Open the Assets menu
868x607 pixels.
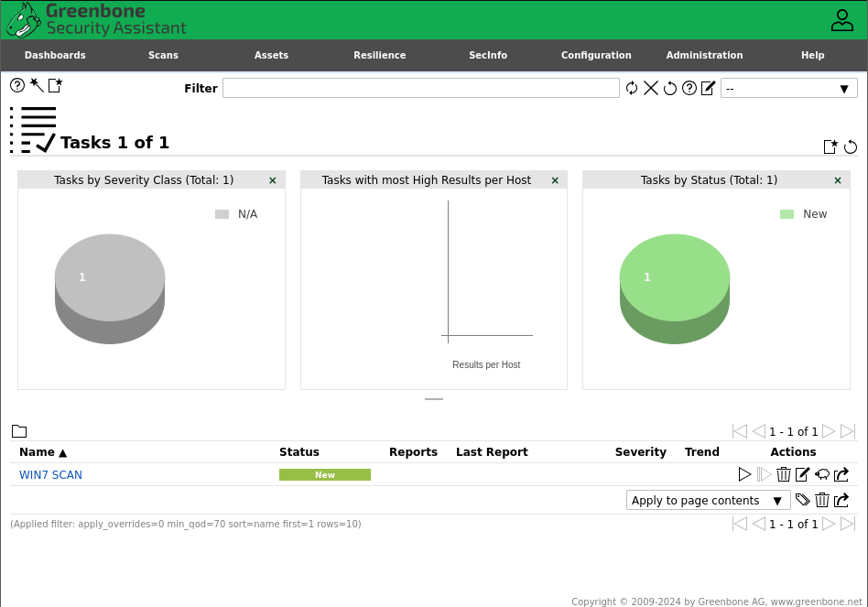click(271, 55)
